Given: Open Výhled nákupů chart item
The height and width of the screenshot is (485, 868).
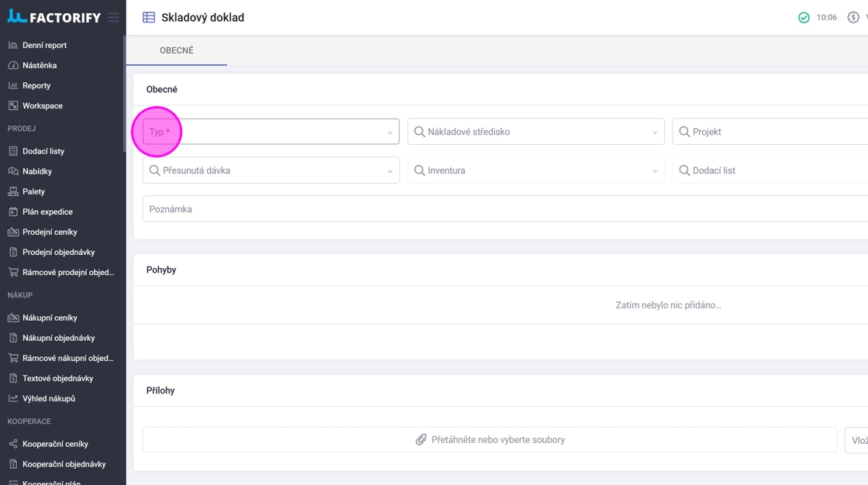Looking at the screenshot, I should coord(48,398).
